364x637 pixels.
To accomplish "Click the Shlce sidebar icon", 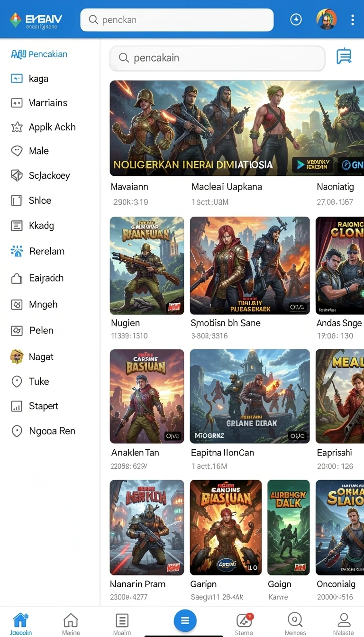I will (17, 200).
